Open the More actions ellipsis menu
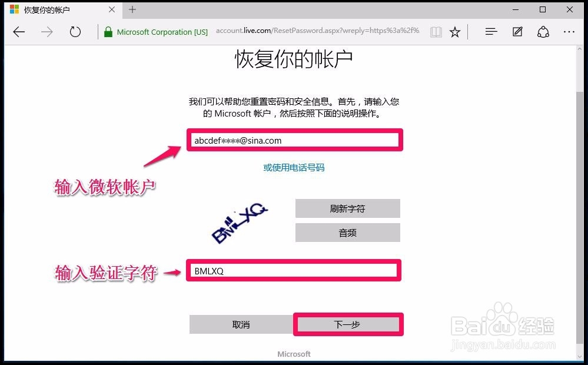This screenshot has height=365, width=588. [x=569, y=32]
